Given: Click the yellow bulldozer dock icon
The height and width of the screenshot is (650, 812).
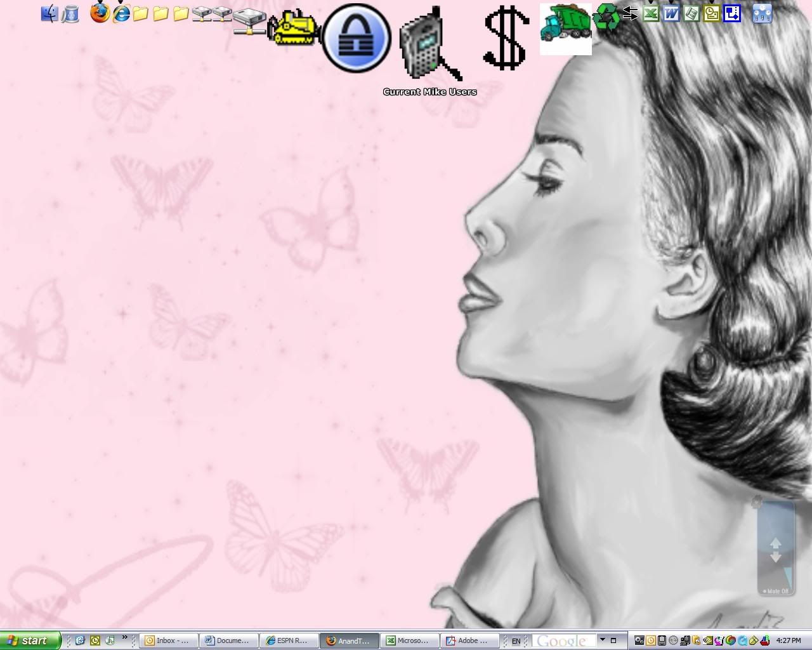Looking at the screenshot, I should [292, 29].
